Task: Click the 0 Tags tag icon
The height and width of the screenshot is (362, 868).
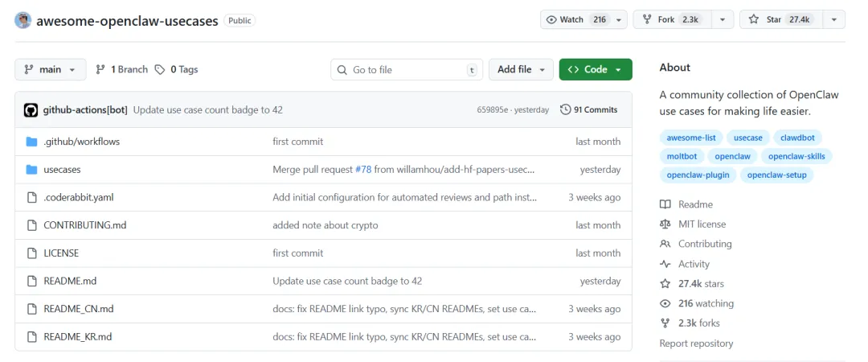Action: click(x=159, y=69)
